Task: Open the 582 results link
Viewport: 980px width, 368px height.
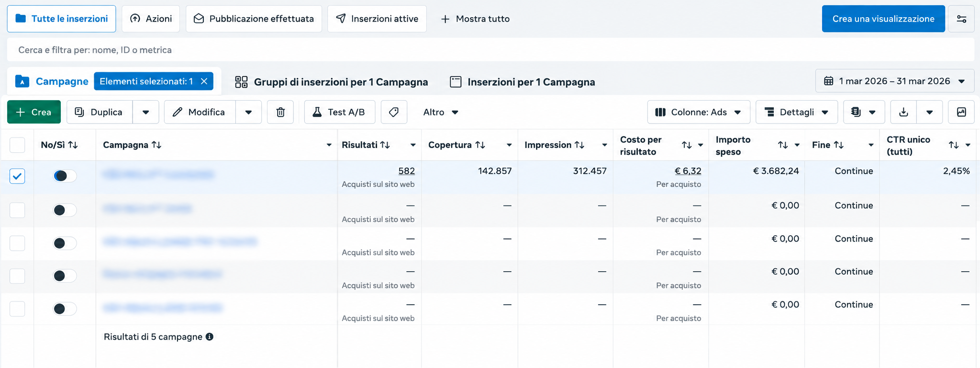Action: [406, 171]
